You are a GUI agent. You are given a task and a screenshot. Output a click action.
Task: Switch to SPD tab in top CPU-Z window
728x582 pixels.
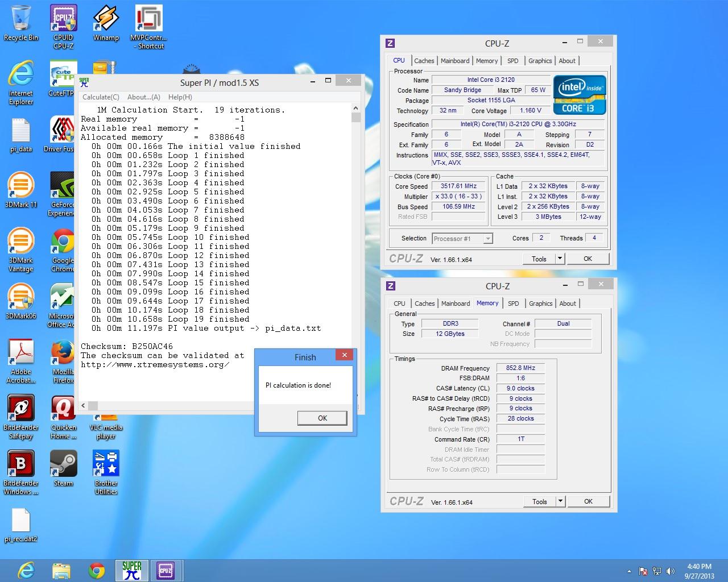[x=513, y=61]
